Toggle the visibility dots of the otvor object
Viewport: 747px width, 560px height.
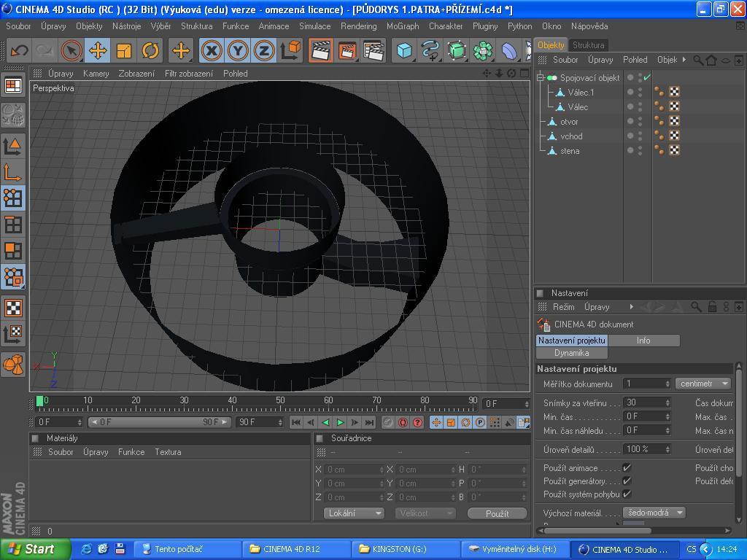click(640, 122)
